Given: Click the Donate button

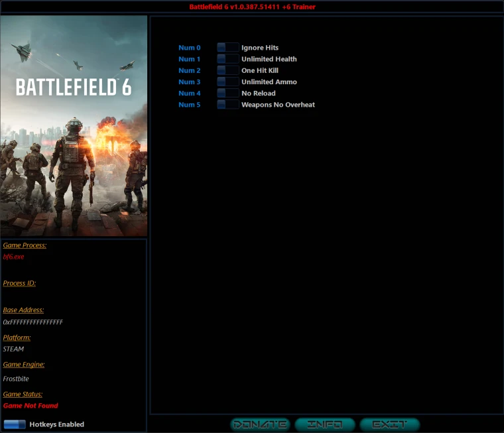Looking at the screenshot, I should point(260,424).
